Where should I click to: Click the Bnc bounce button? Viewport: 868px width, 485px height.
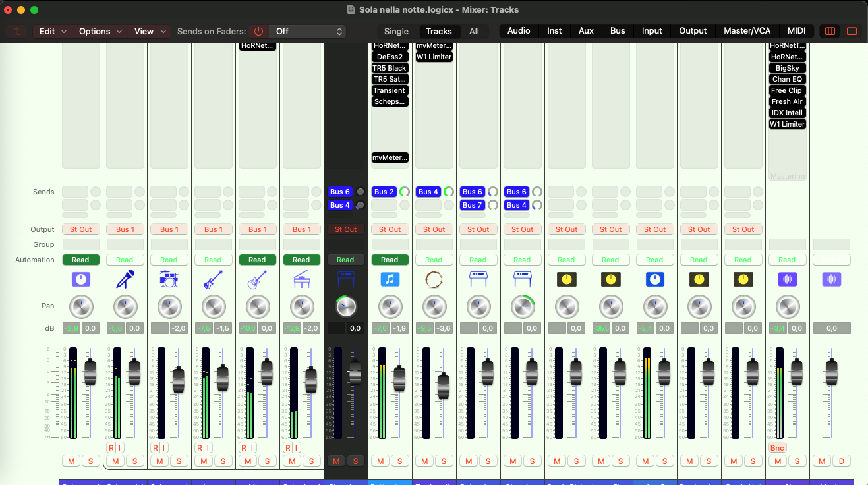(x=777, y=447)
